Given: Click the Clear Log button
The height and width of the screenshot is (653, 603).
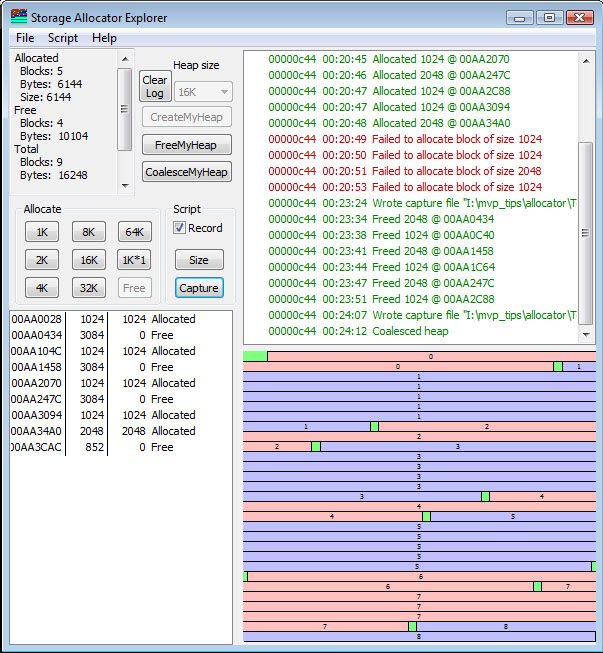Looking at the screenshot, I should tap(155, 86).
